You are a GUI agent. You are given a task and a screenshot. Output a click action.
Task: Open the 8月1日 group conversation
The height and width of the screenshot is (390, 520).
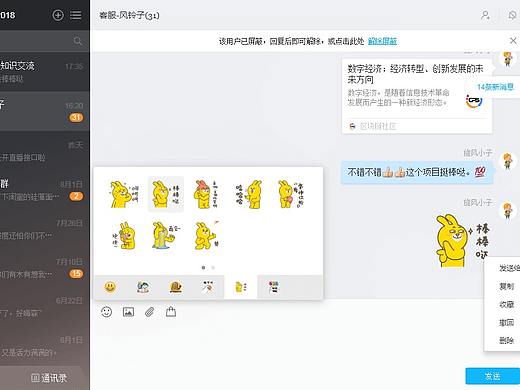[x=45, y=190]
